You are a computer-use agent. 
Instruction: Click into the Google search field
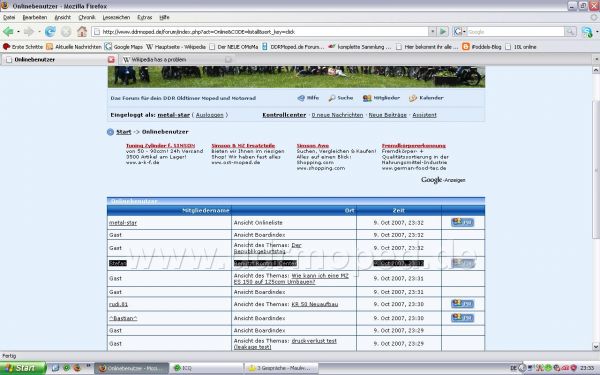[515, 32]
